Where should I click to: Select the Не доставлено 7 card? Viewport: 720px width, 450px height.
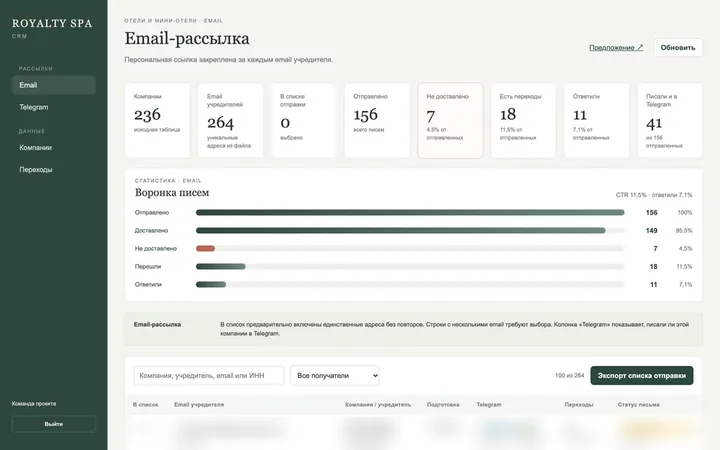click(x=450, y=120)
